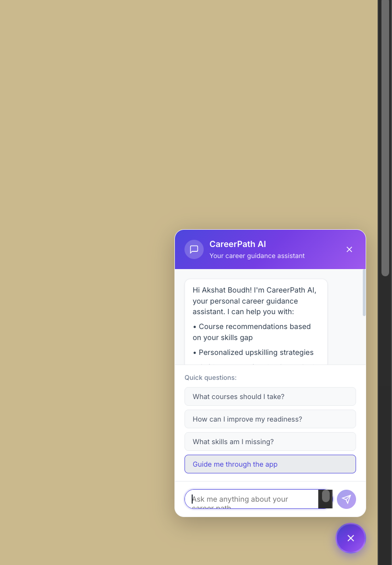Click the round purple floating chat toggle button
392x565 pixels.
[351, 538]
